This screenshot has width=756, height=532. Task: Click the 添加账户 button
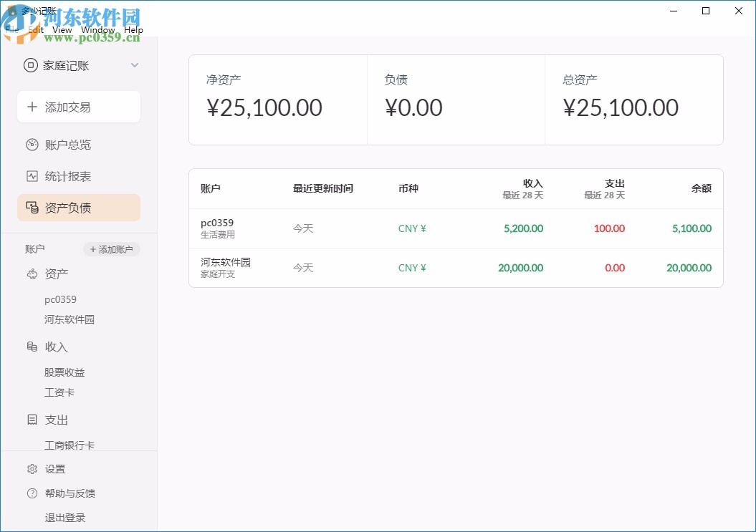[111, 249]
